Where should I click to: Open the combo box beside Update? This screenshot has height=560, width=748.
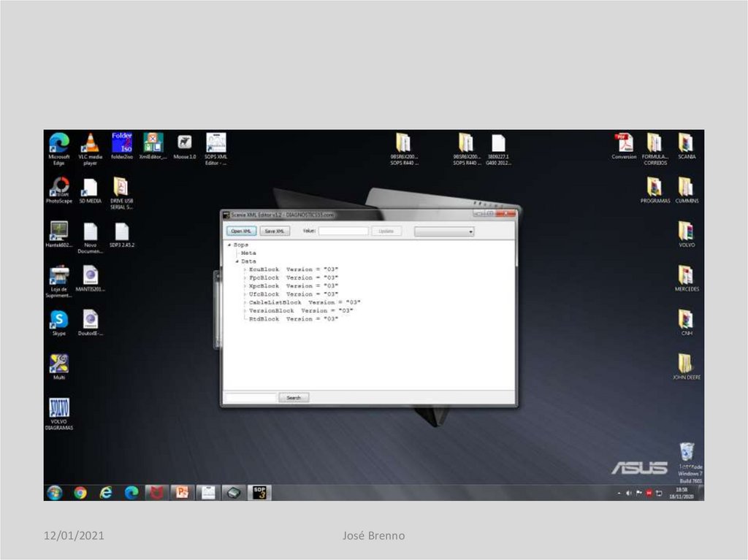pyautogui.click(x=444, y=231)
